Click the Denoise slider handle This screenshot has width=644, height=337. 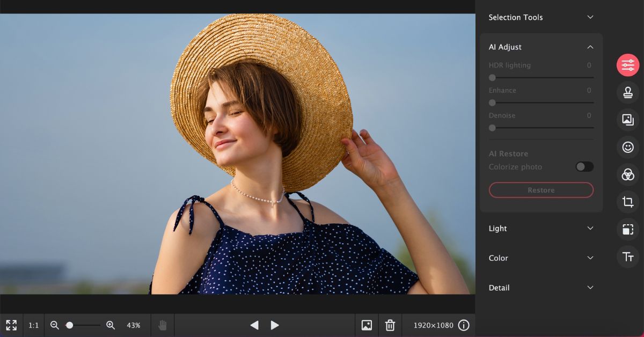tap(492, 128)
